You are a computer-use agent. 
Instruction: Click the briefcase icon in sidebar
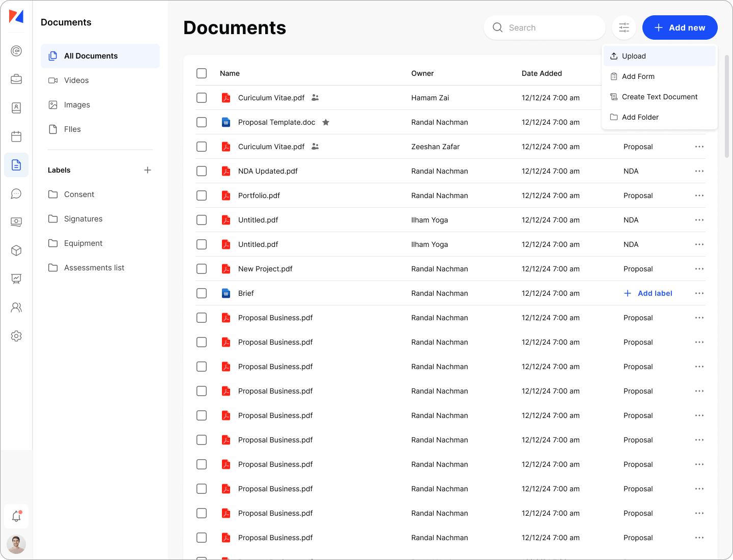[x=16, y=79]
